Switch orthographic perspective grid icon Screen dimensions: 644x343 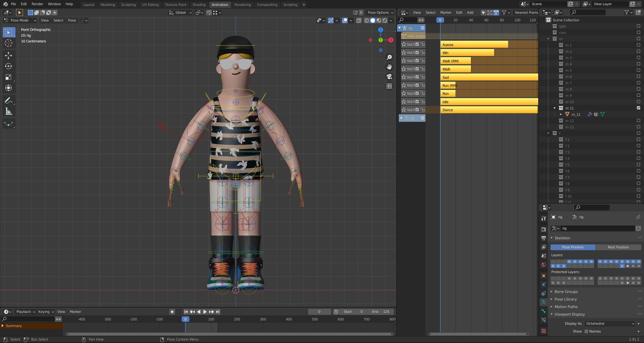pos(389,86)
